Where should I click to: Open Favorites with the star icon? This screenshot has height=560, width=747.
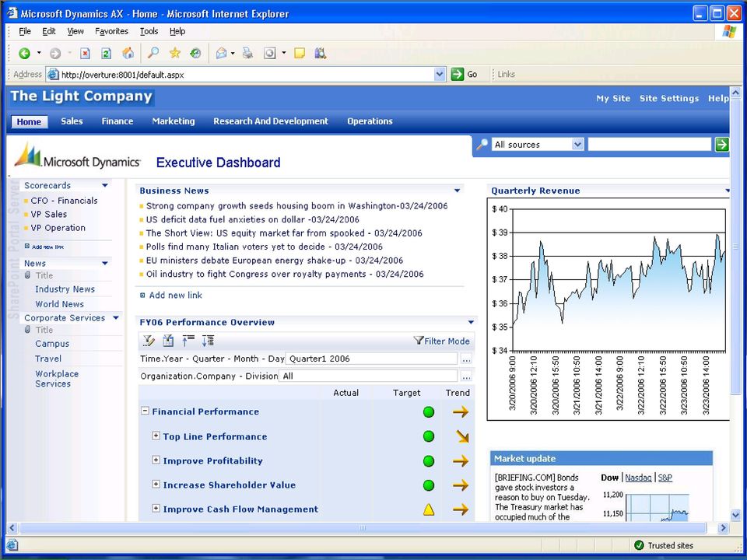tap(175, 53)
